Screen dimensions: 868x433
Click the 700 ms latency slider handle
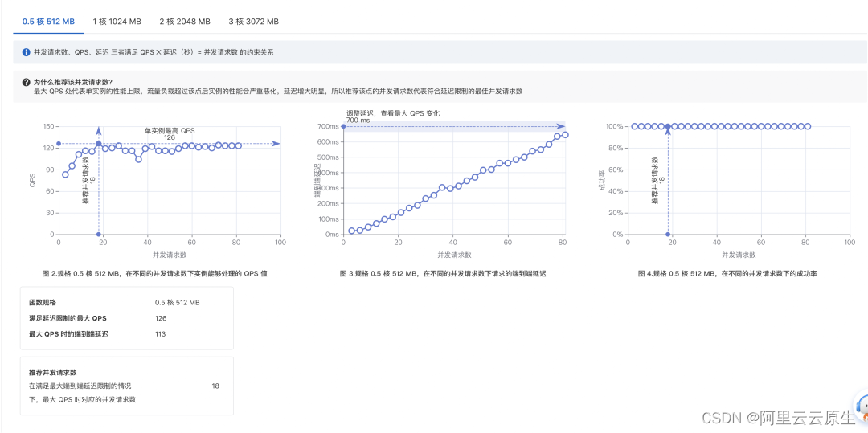343,126
